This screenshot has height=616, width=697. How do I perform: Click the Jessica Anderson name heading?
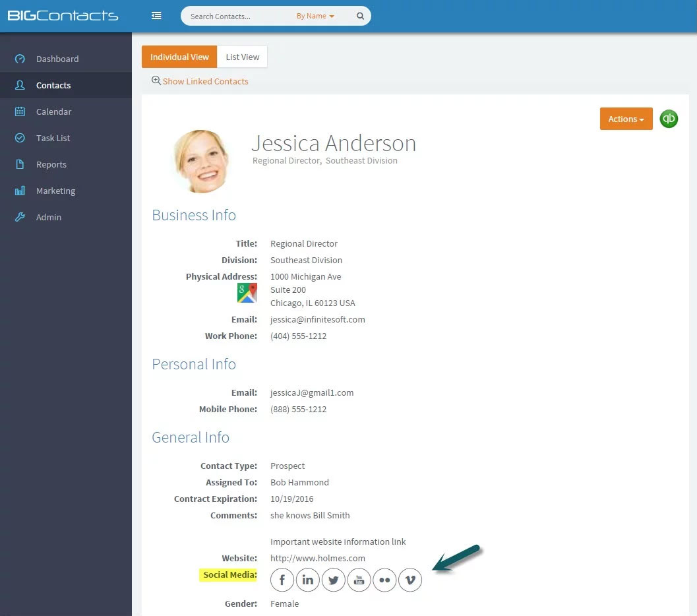click(334, 143)
